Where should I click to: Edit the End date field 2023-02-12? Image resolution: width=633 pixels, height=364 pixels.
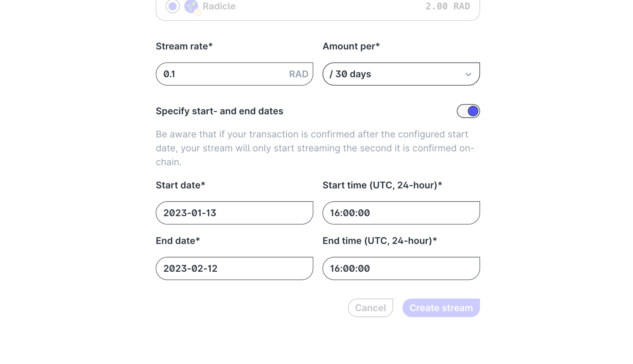[234, 268]
